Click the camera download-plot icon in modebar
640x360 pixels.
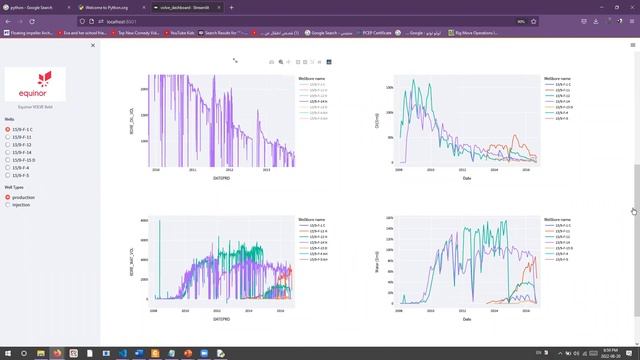pyautogui.click(x=271, y=62)
